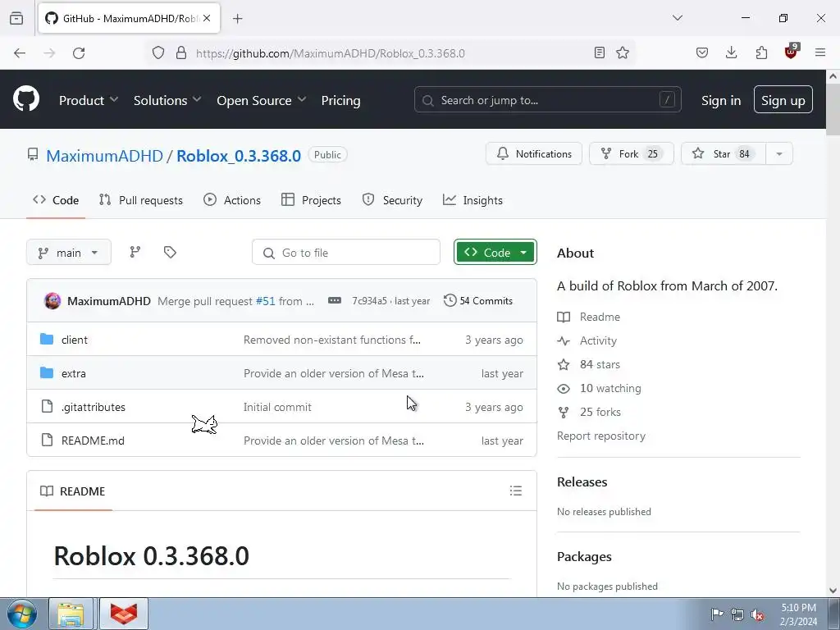Expand the commit message ellipsis button
This screenshot has height=630, width=840.
tap(335, 300)
